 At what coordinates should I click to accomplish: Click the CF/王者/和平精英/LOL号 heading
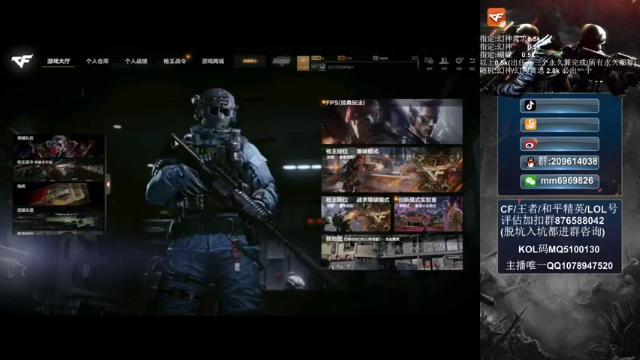[x=559, y=209]
